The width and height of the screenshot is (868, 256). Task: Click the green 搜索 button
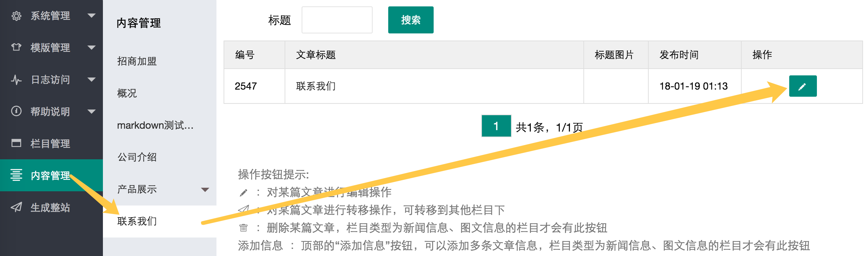[411, 20]
